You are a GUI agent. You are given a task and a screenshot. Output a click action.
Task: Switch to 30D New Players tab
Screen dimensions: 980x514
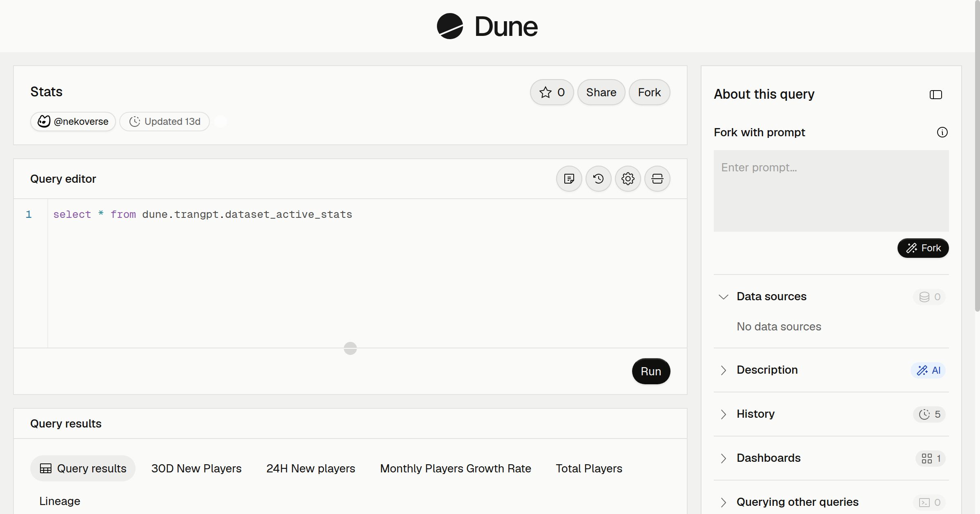pos(196,468)
